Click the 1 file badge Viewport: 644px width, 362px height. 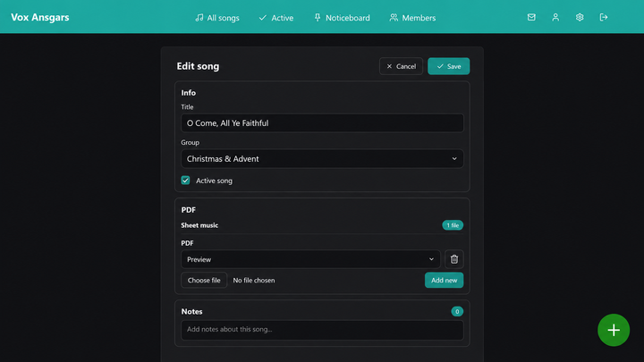coord(453,225)
